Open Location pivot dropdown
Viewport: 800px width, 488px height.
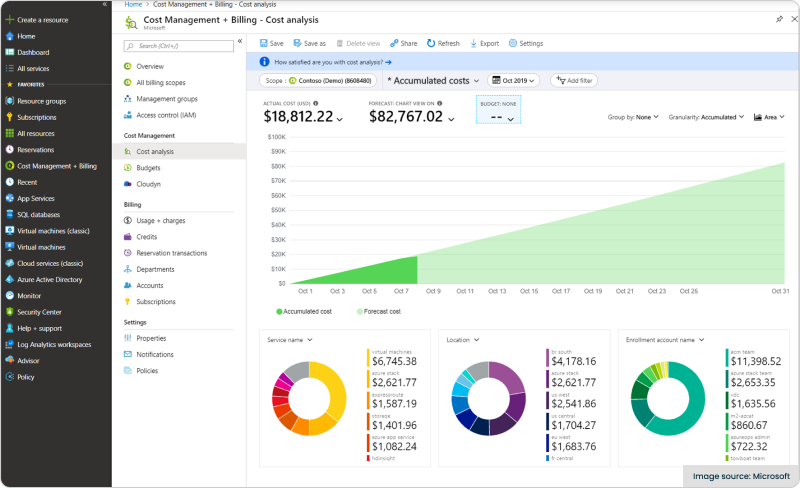tap(463, 340)
